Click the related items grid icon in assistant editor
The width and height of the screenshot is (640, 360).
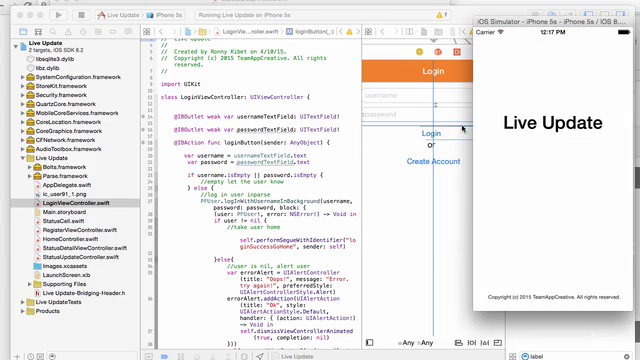click(368, 31)
